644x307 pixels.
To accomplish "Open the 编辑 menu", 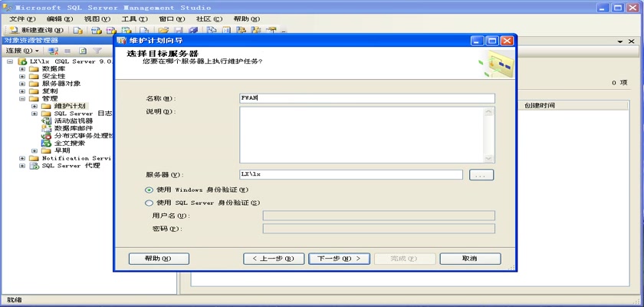I will (60, 19).
